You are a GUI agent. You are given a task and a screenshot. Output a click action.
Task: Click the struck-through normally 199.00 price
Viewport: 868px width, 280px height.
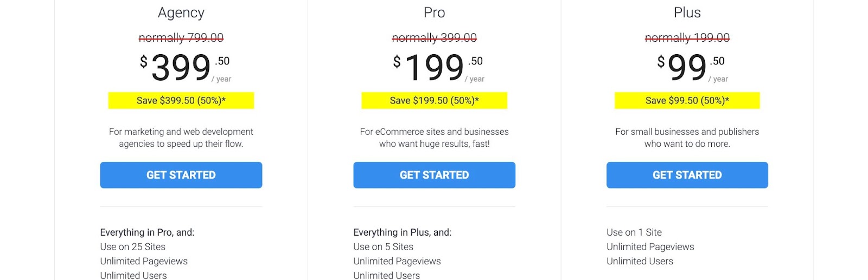687,37
